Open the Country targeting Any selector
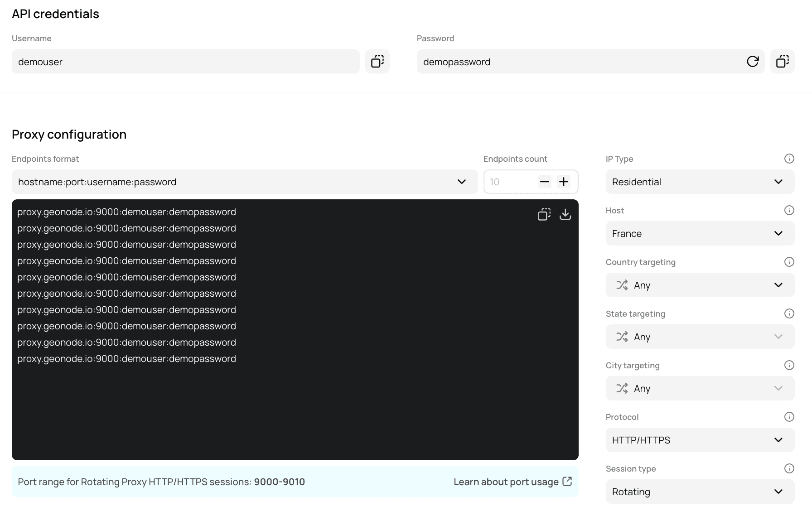The height and width of the screenshot is (511, 812). tap(700, 285)
